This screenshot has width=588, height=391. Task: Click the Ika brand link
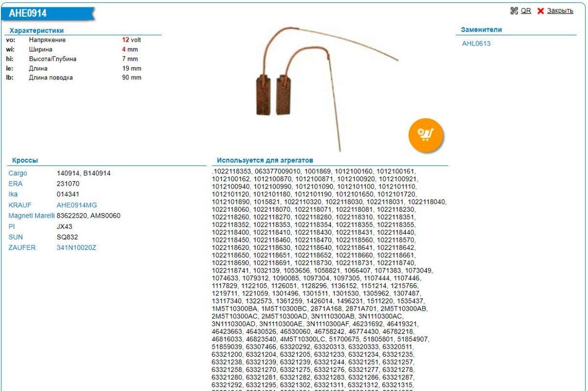[x=13, y=195]
